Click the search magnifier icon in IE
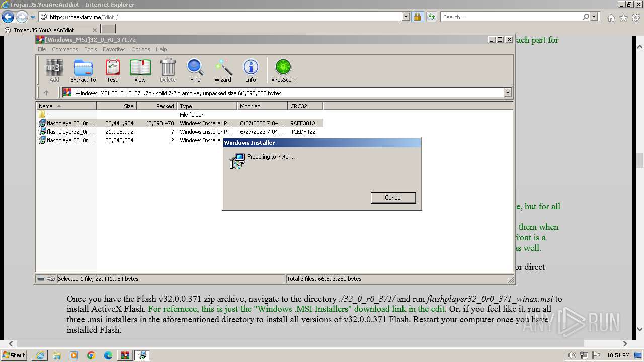Viewport: 644px width, 362px height. click(x=586, y=17)
